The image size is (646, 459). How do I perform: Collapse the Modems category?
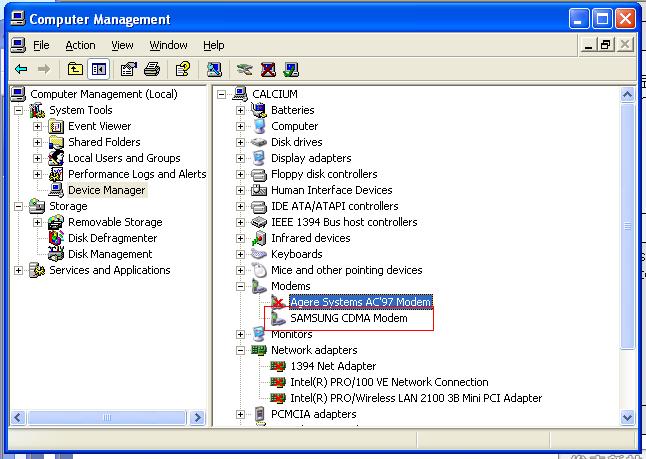coord(241,286)
